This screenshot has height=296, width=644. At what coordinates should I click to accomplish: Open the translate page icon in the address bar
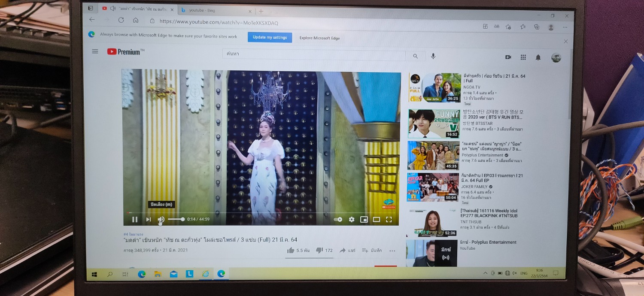pos(497,26)
